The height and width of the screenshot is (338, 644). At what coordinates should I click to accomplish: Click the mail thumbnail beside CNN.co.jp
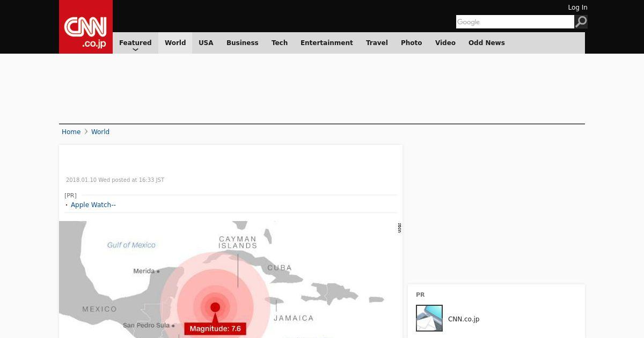[429, 318]
